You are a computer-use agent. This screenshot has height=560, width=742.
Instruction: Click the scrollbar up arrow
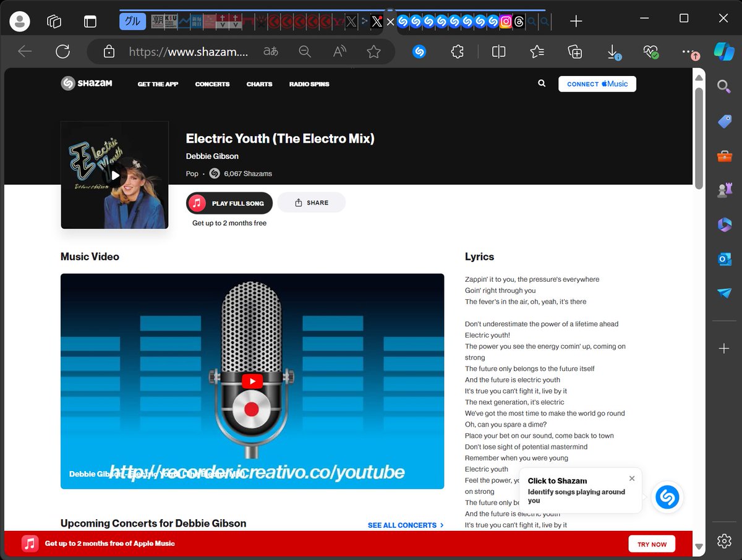click(699, 78)
